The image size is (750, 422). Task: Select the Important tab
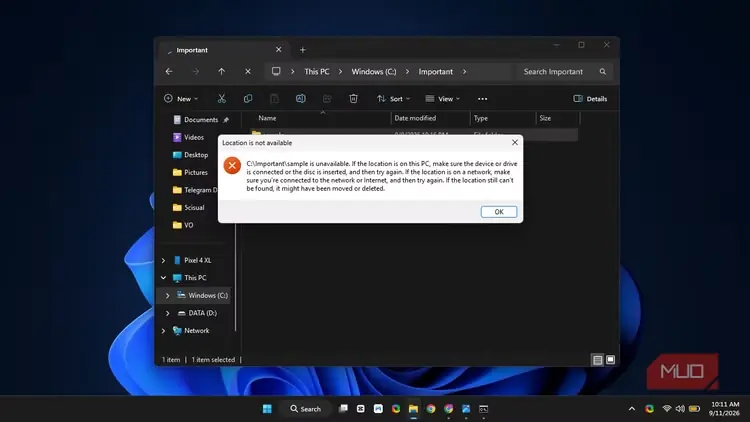223,50
